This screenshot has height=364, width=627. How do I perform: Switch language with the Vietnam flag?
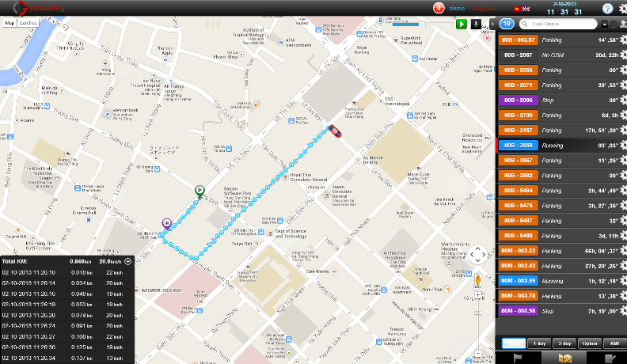tap(517, 9)
